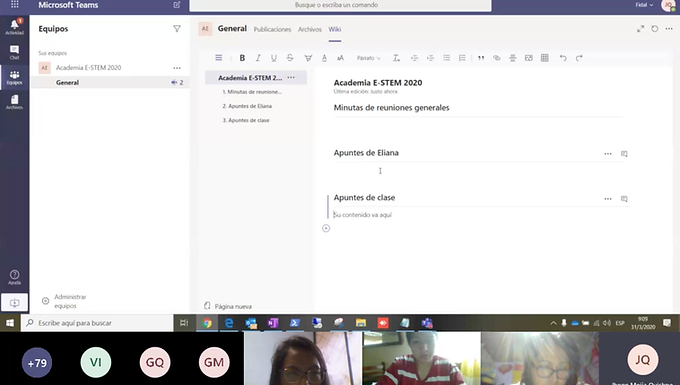The width and height of the screenshot is (680, 385).
Task: Insert a numbered list
Action: click(x=462, y=58)
